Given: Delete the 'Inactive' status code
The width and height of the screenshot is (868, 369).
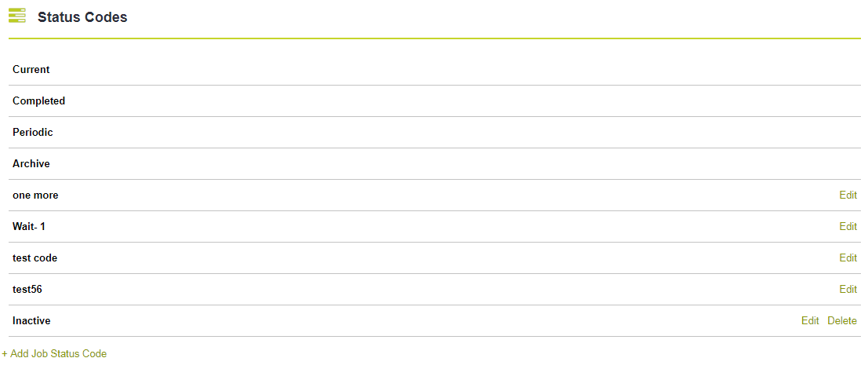Looking at the screenshot, I should [842, 321].
